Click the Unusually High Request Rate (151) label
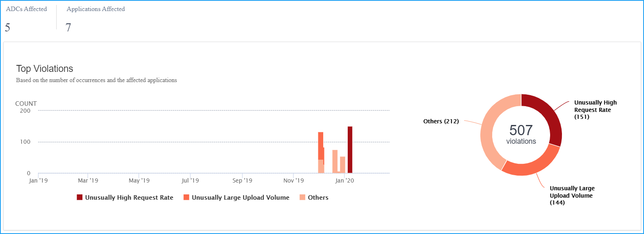 595,109
